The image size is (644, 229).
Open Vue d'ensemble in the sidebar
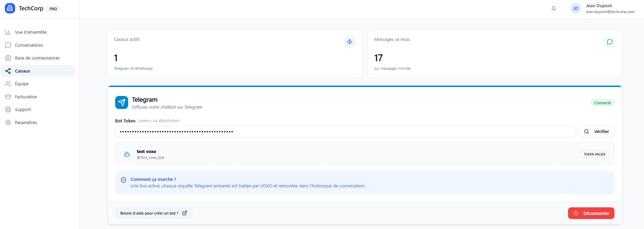click(x=38, y=32)
